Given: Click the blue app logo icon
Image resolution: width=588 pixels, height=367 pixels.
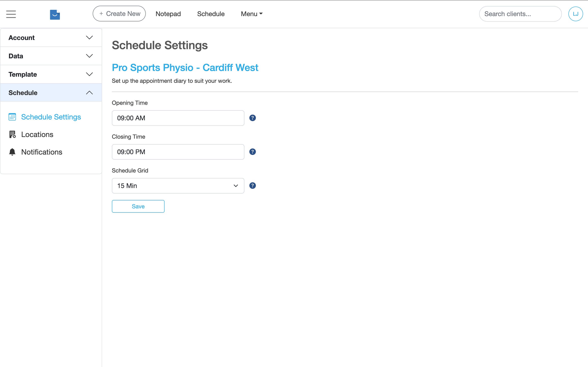Looking at the screenshot, I should pyautogui.click(x=55, y=14).
